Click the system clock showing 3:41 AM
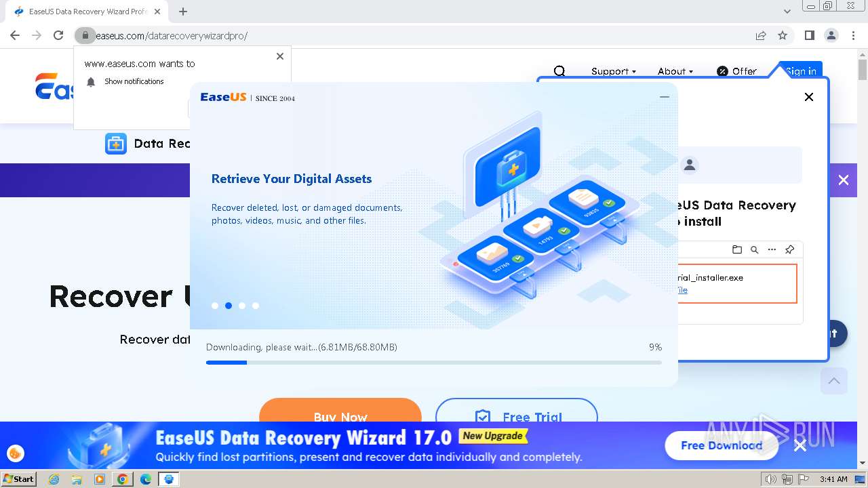This screenshot has width=868, height=488. tap(833, 479)
